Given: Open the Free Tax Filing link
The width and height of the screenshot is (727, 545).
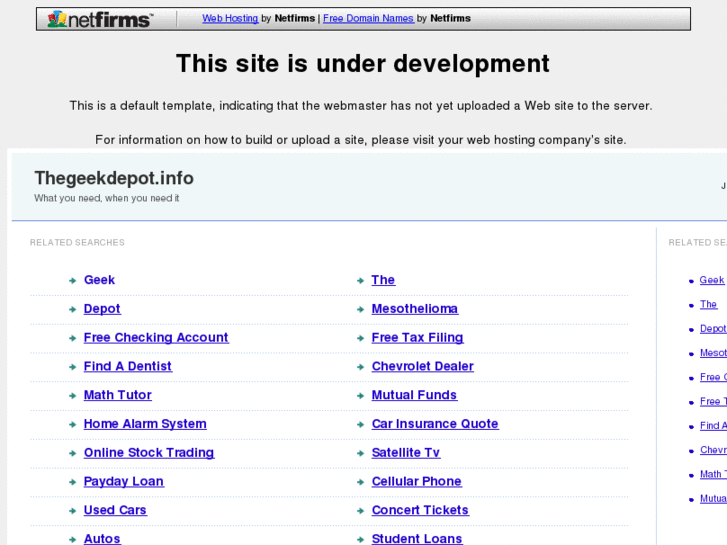Looking at the screenshot, I should [418, 338].
